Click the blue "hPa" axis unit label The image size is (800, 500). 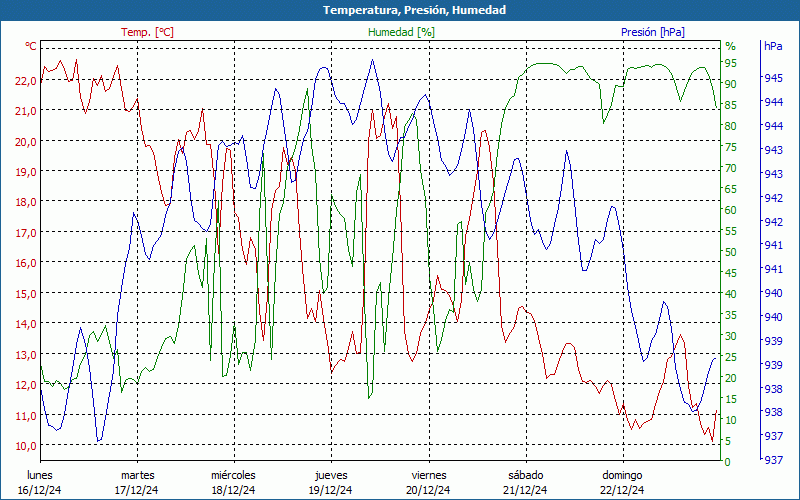click(x=773, y=45)
